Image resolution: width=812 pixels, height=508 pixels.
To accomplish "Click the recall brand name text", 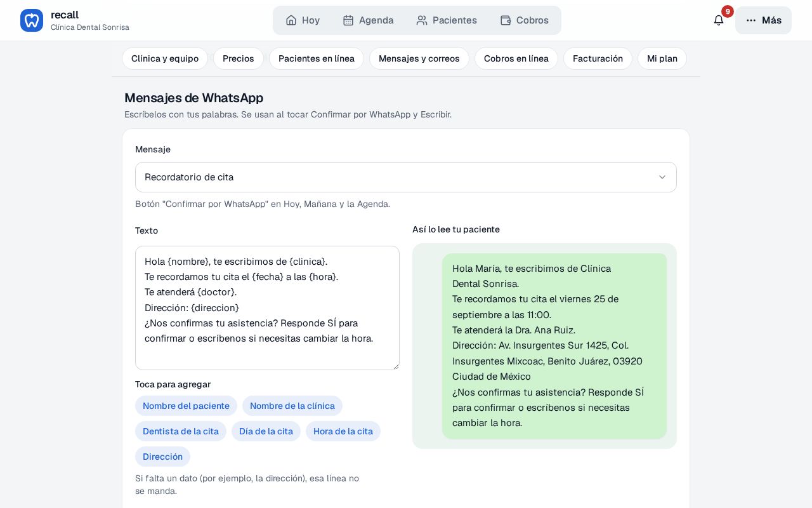I will 65,15.
